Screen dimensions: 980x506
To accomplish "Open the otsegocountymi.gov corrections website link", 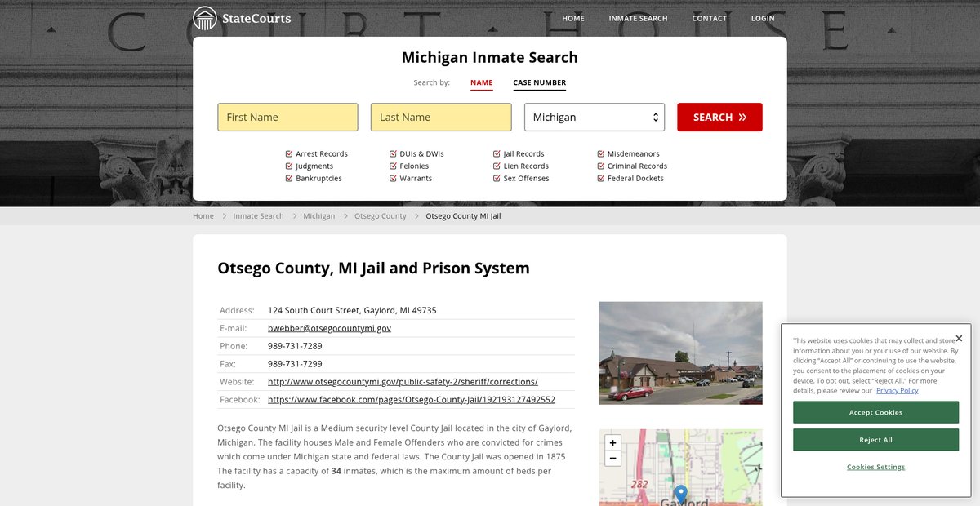I will coord(403,382).
